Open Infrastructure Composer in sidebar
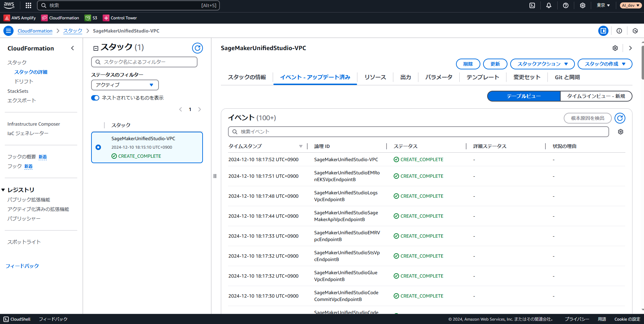 (34, 124)
